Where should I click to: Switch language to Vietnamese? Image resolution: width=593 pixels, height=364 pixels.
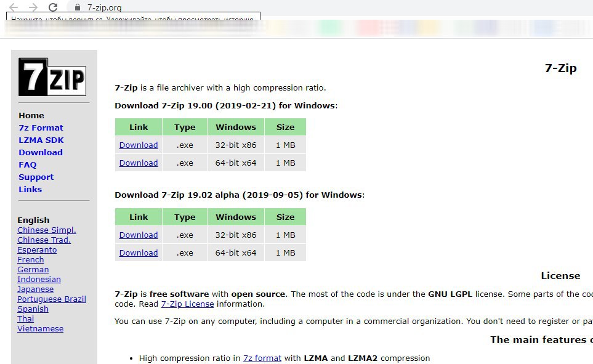(x=41, y=328)
